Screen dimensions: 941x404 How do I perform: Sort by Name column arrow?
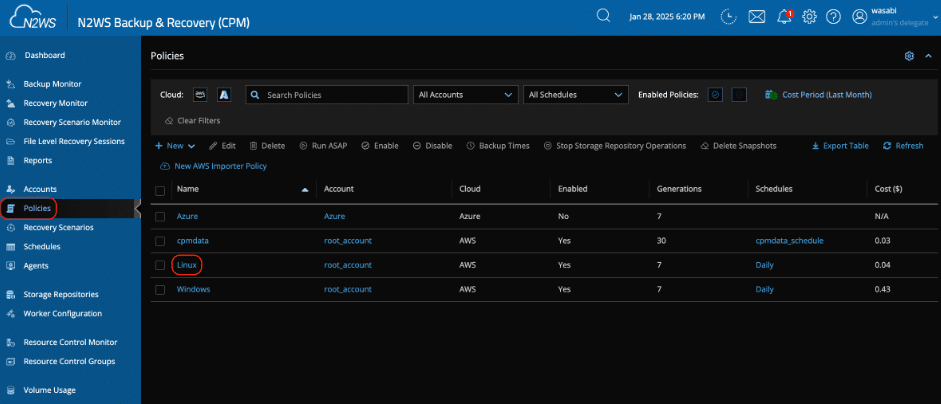pyautogui.click(x=305, y=190)
